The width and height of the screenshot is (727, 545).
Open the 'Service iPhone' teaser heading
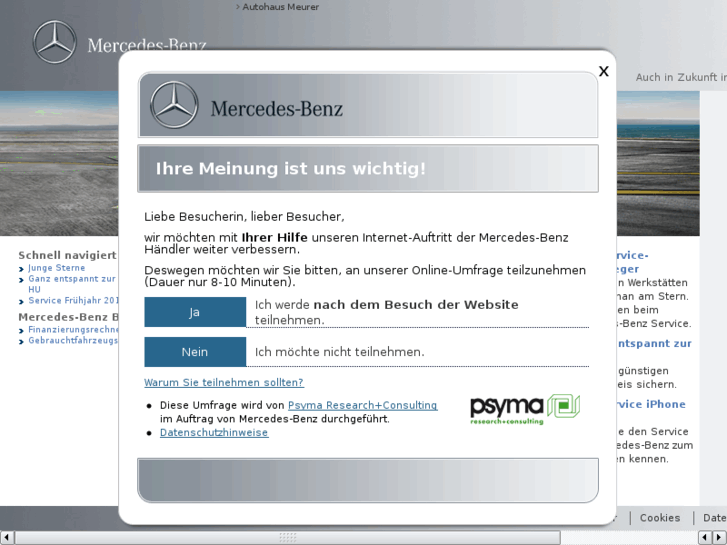click(651, 404)
